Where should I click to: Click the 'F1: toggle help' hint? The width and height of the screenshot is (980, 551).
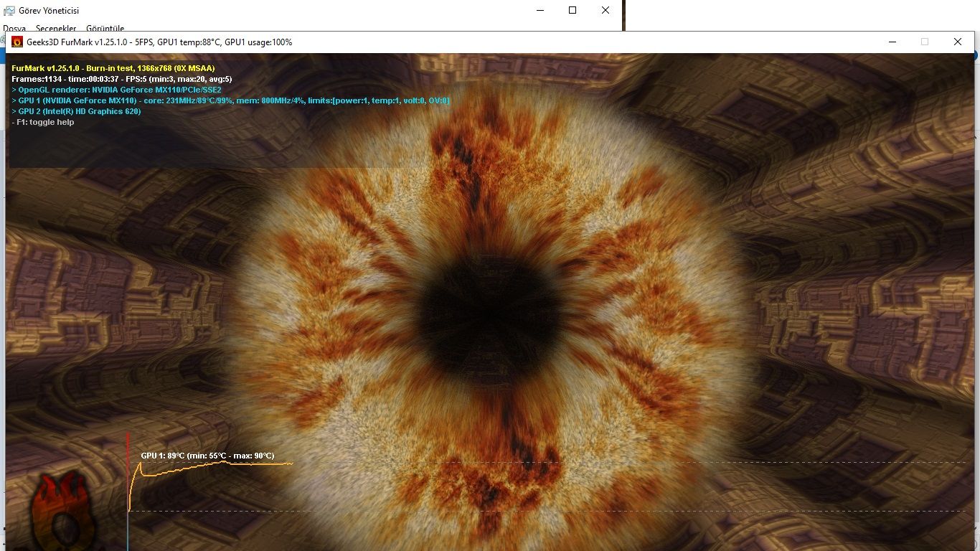point(43,122)
